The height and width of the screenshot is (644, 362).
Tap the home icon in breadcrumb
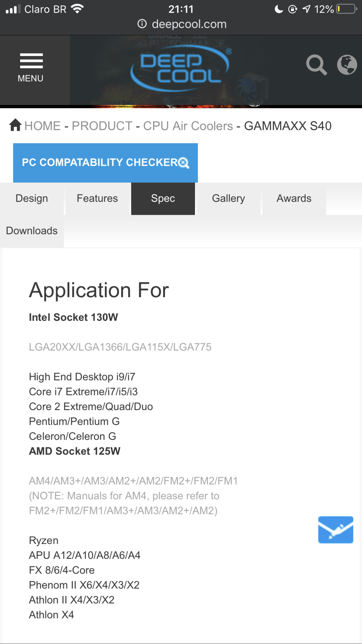pyautogui.click(x=15, y=125)
